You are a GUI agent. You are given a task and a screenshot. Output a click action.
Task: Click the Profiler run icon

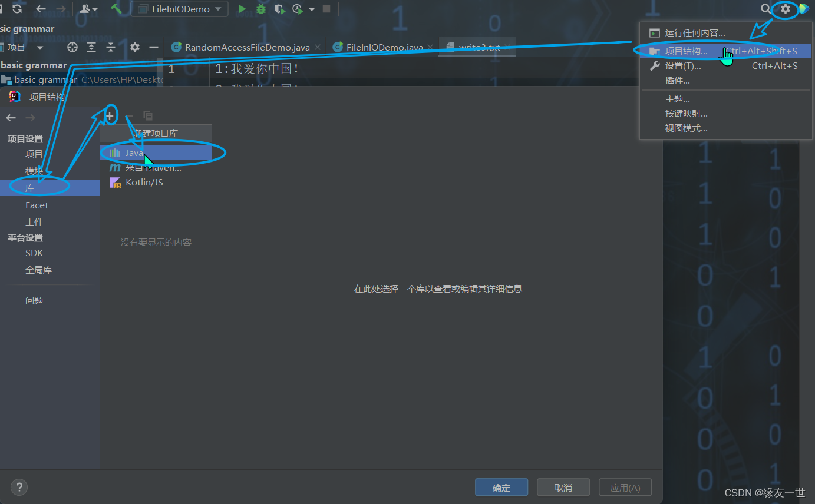pyautogui.click(x=298, y=9)
